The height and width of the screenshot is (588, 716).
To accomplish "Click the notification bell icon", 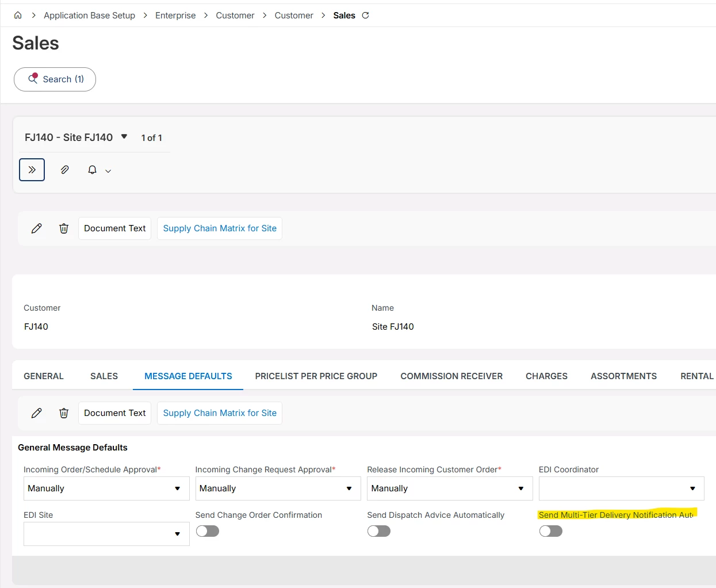I will (92, 170).
